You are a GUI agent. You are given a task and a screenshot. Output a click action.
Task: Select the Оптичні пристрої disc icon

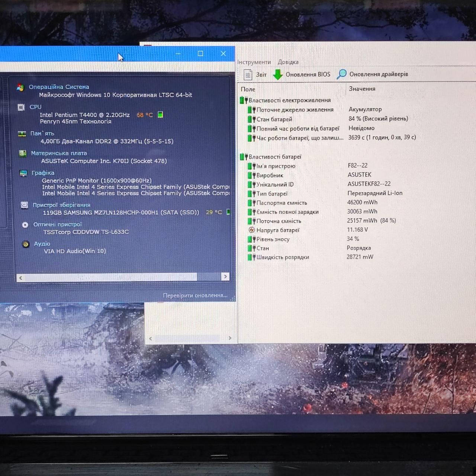click(25, 225)
